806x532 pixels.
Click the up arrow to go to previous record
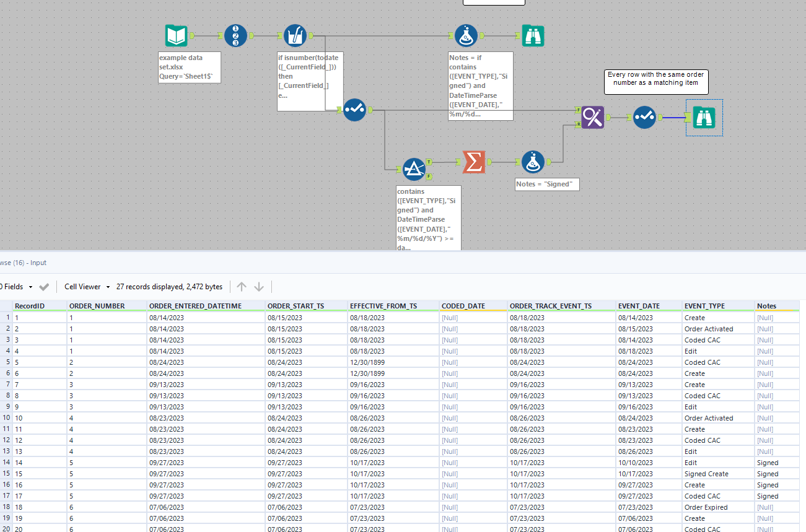[x=241, y=286]
